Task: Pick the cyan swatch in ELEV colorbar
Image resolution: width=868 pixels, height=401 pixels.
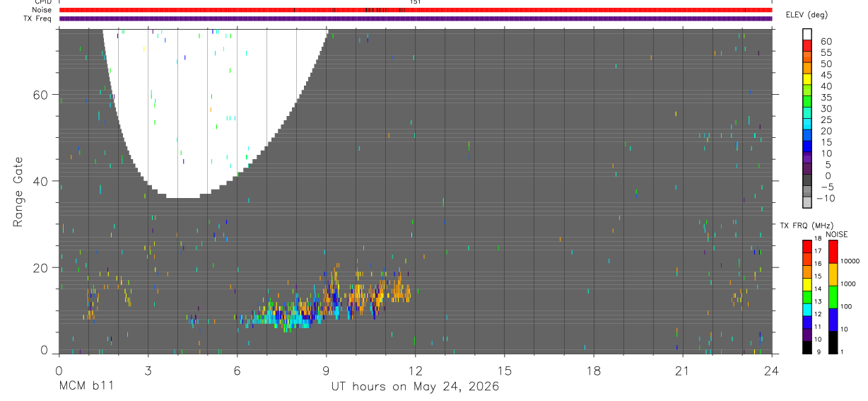Action: [x=807, y=125]
